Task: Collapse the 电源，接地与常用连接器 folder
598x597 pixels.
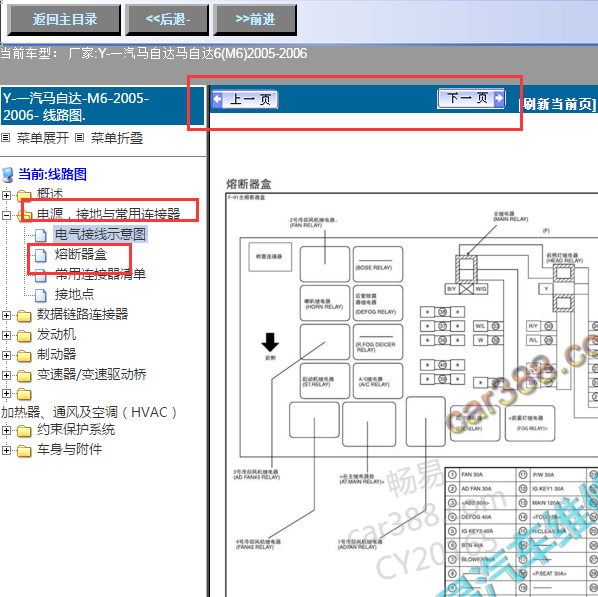Action: (6, 215)
